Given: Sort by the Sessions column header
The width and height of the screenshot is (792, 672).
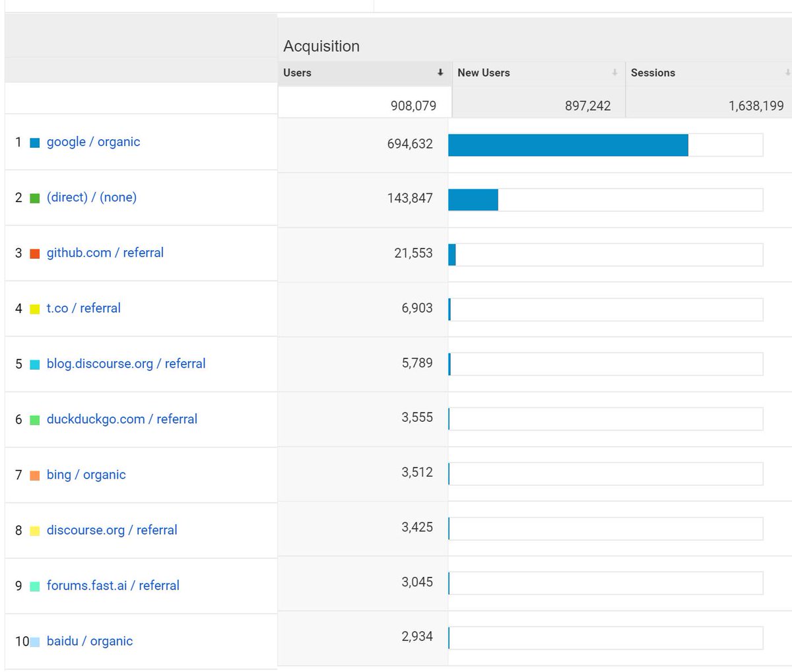Looking at the screenshot, I should coord(653,73).
